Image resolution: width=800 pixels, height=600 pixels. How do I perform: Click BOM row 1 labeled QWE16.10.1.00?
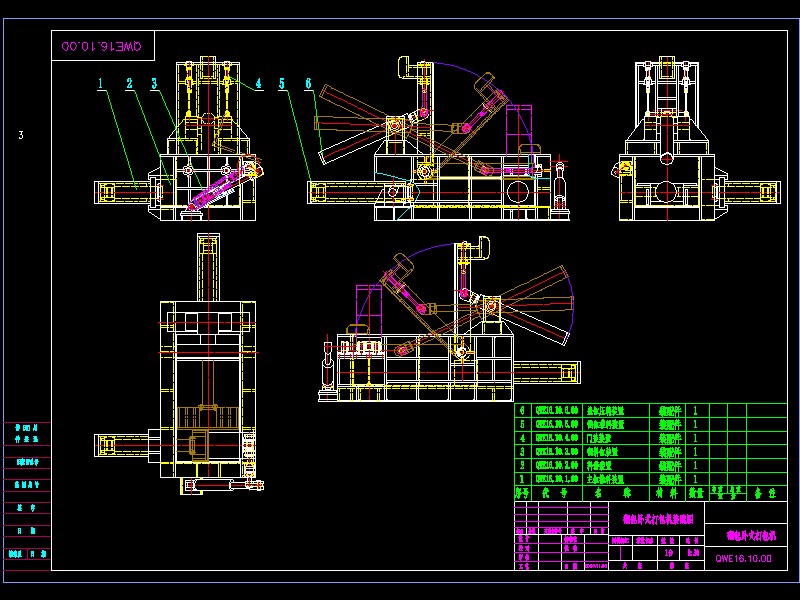556,478
